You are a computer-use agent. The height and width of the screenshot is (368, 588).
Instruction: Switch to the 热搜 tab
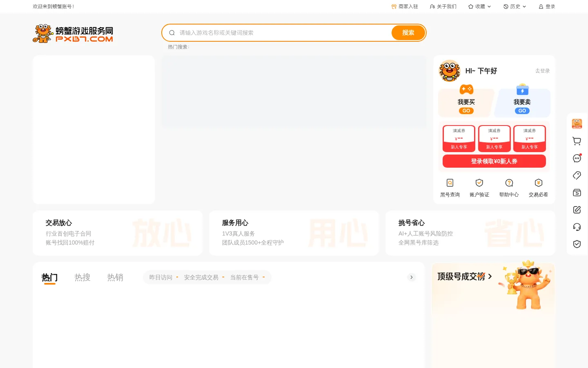[82, 278]
